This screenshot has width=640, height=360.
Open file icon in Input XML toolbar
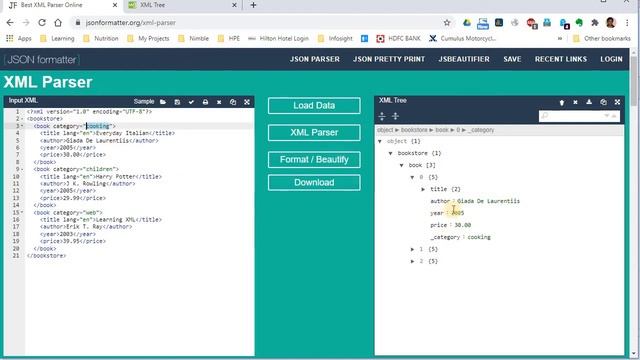click(x=163, y=102)
